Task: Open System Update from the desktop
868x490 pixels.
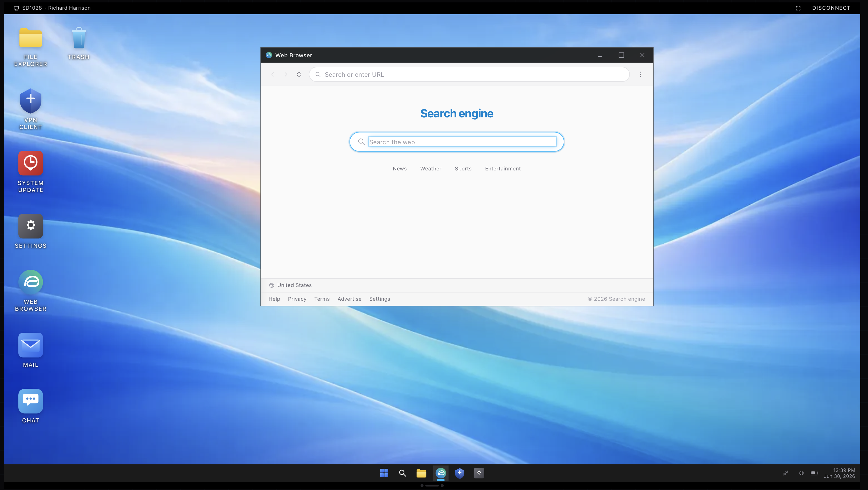Action: 31,172
